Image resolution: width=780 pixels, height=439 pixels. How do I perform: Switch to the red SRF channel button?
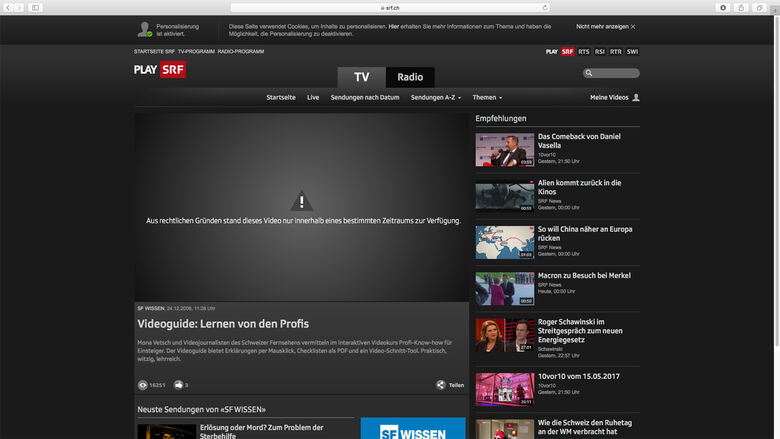(x=567, y=52)
